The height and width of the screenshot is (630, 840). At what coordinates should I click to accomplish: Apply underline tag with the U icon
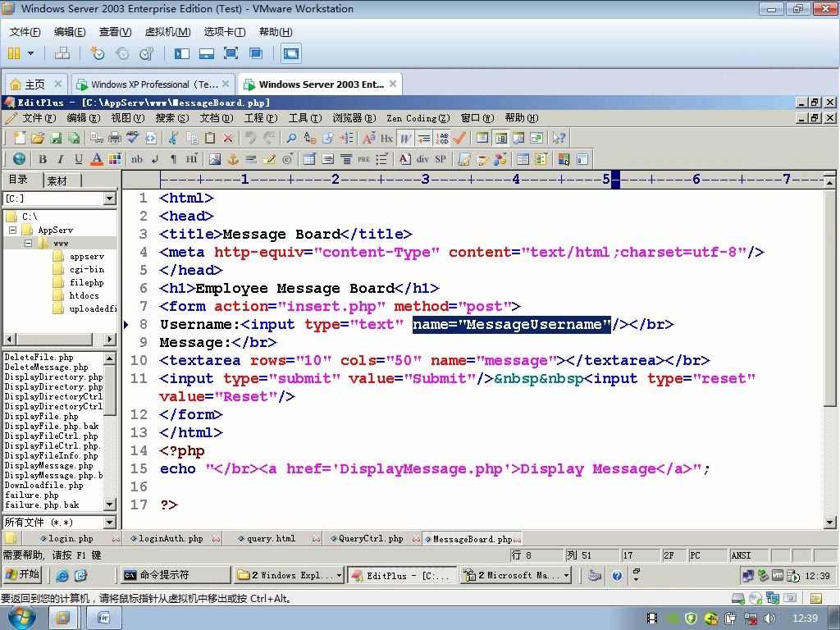(x=79, y=159)
